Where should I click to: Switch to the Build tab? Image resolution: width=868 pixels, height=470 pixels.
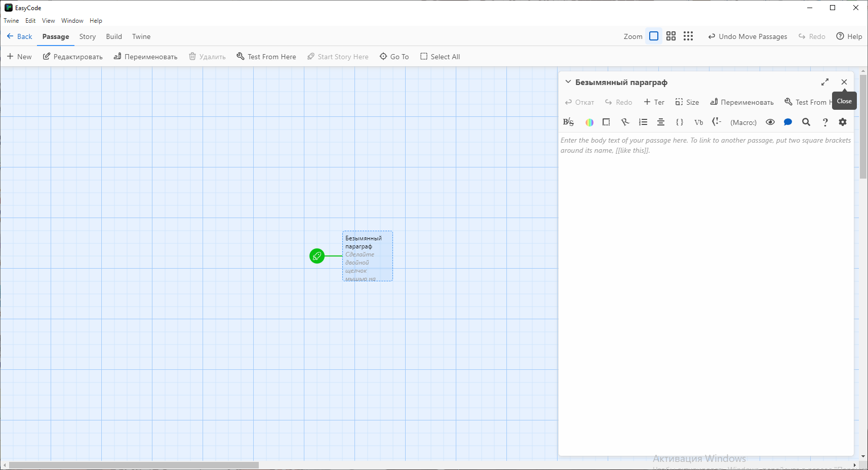pyautogui.click(x=114, y=36)
